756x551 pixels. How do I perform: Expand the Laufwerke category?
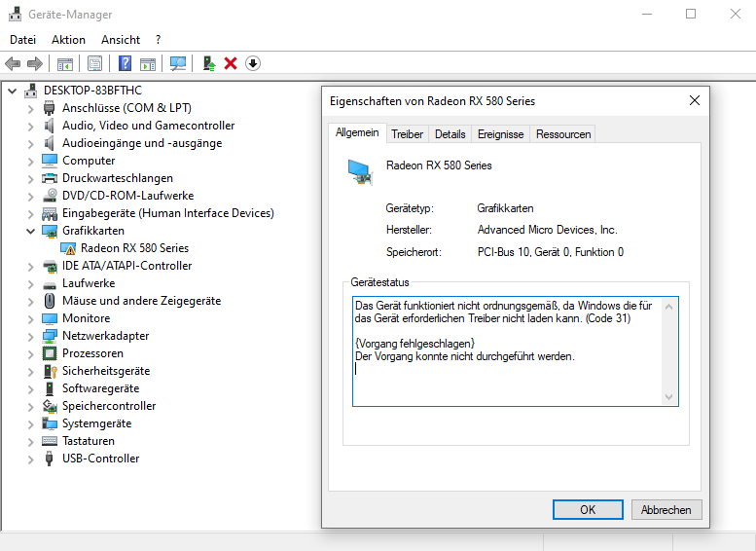(x=31, y=283)
